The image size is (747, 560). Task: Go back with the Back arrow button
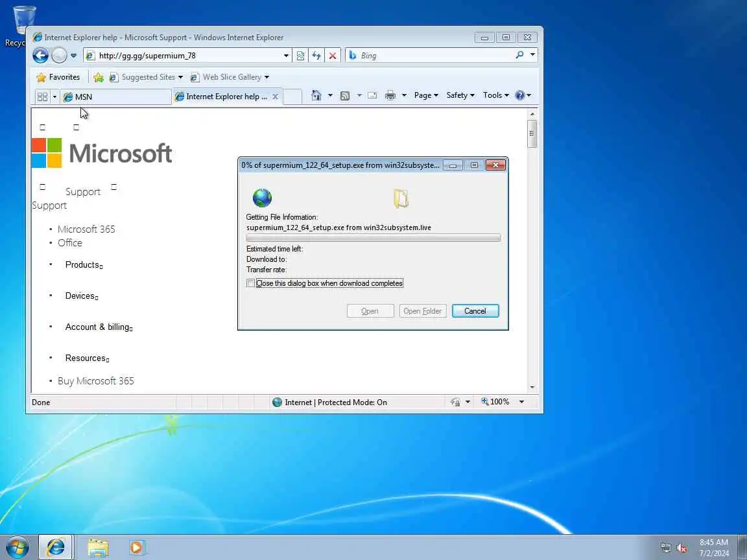(40, 56)
